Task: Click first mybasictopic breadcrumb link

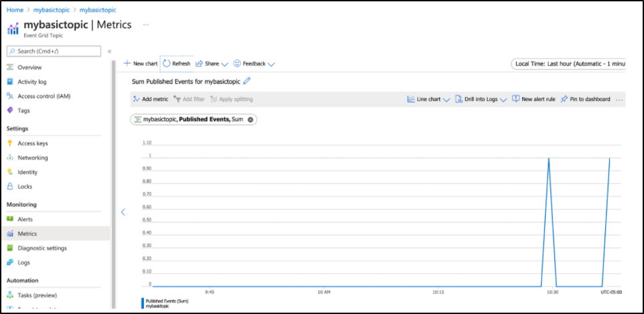Action: (x=52, y=10)
